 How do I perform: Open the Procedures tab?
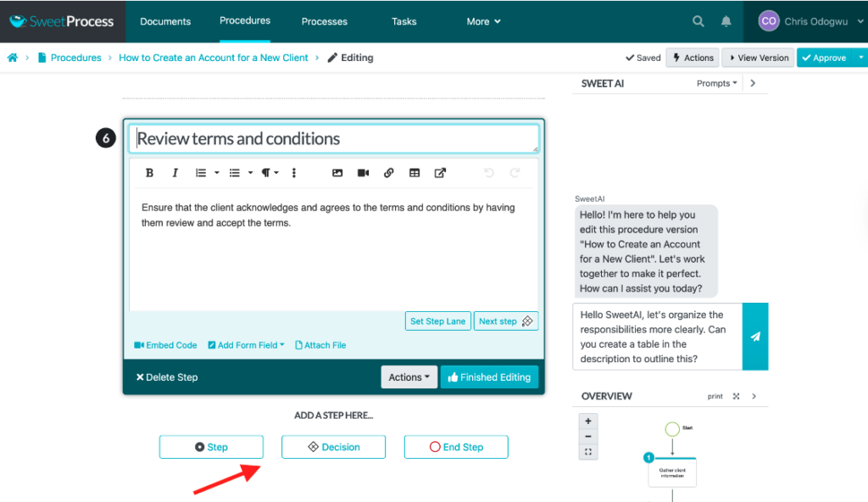(x=245, y=20)
